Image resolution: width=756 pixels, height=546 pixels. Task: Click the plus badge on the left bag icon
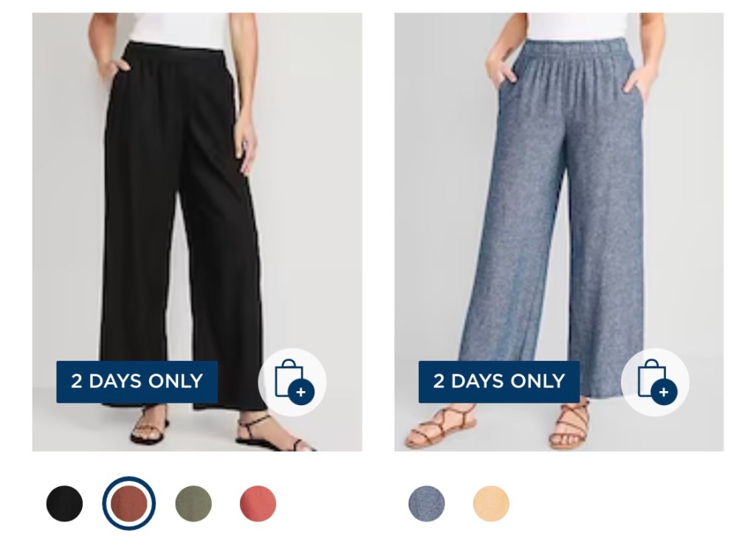click(x=301, y=392)
